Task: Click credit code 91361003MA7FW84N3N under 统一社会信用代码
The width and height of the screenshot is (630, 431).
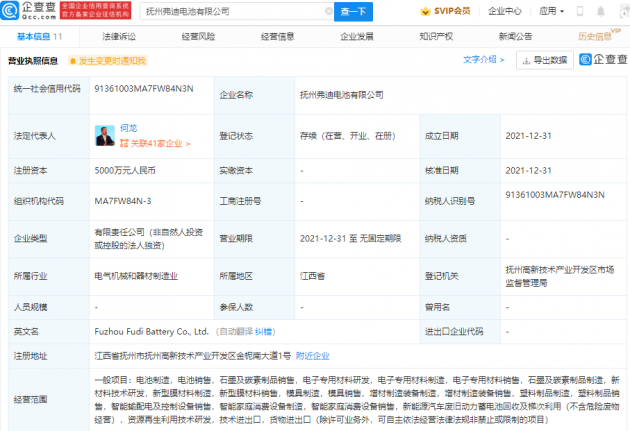Action: (144, 89)
